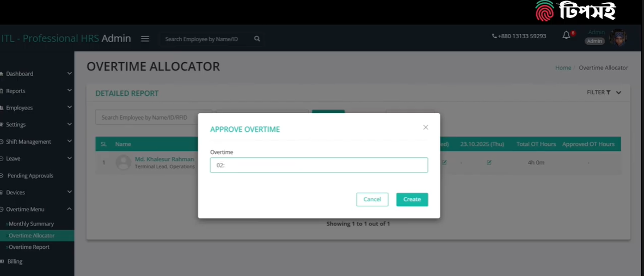Expand the Devices sidebar menu
Image resolution: width=644 pixels, height=276 pixels.
tap(36, 192)
